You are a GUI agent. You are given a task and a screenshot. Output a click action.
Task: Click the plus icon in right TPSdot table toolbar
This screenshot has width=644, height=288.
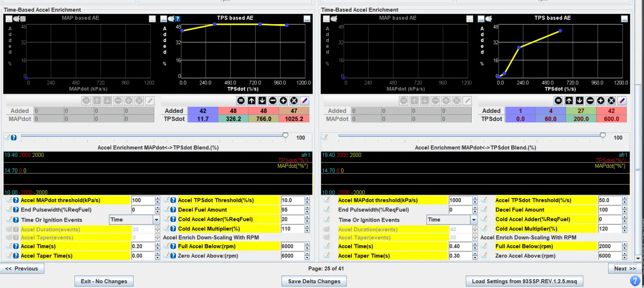(x=601, y=101)
